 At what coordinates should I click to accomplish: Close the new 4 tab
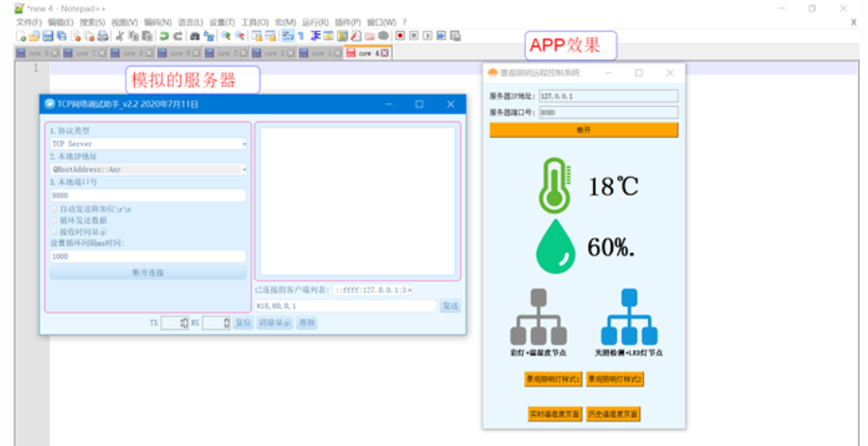[384, 53]
